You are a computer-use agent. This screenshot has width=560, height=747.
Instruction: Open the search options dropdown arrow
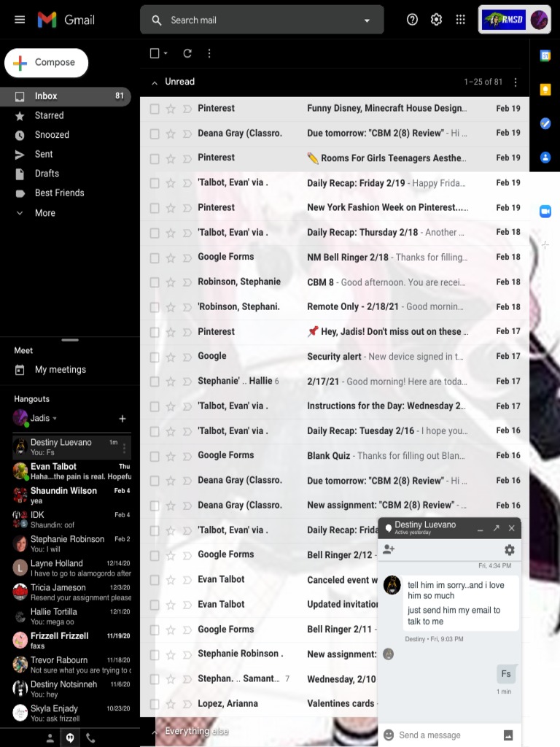pyautogui.click(x=367, y=20)
